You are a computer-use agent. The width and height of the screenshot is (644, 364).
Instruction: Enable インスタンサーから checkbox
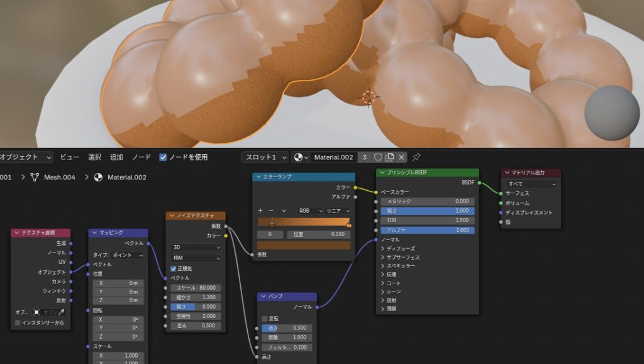18,323
